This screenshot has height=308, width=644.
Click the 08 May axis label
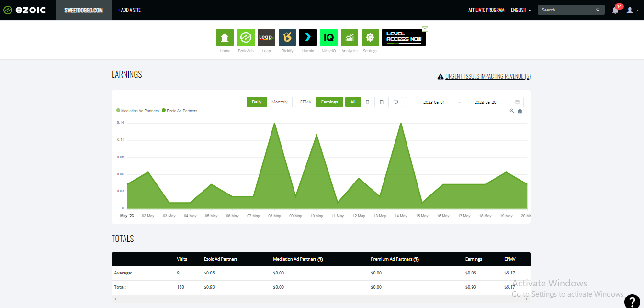[274, 216]
